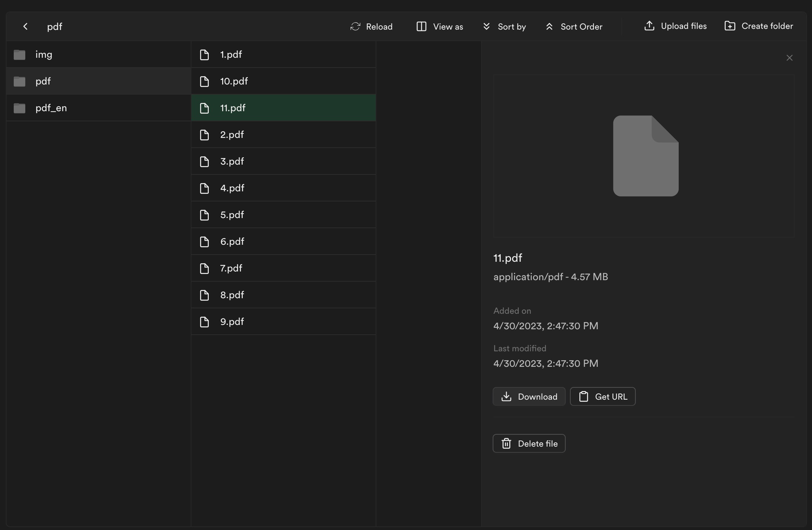
Task: Select the file 2.pdf
Action: 232,135
